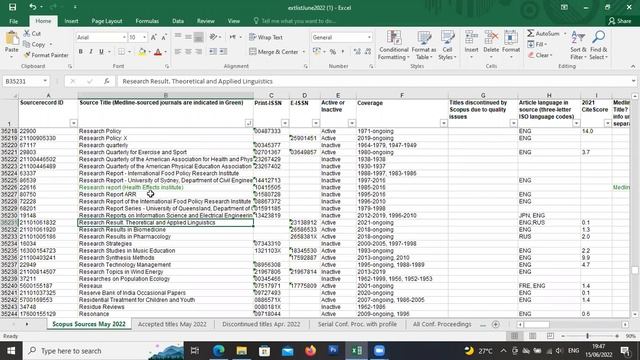Open Fill options in Editing group

tap(537, 44)
